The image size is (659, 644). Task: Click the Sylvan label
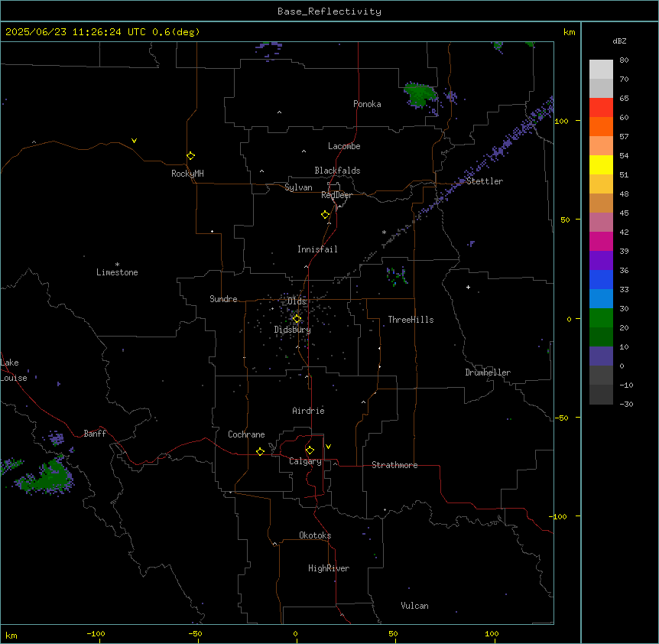click(x=298, y=187)
